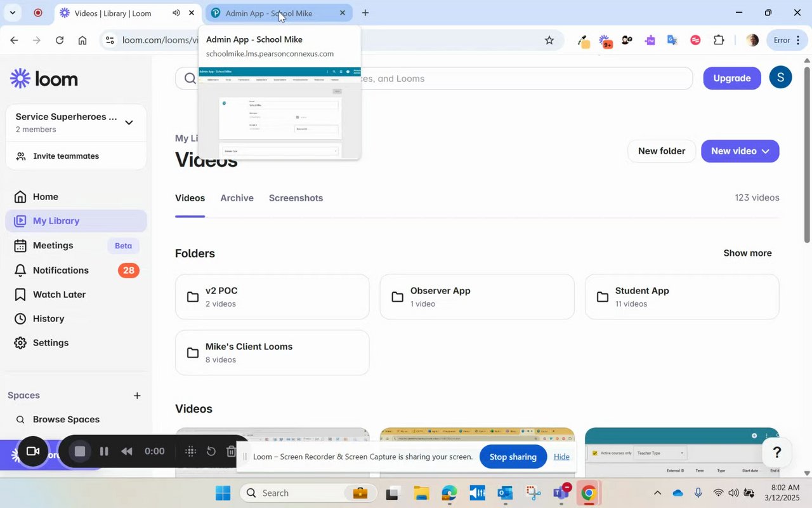Click the Google Translate extension icon
The width and height of the screenshot is (812, 508).
click(x=672, y=40)
